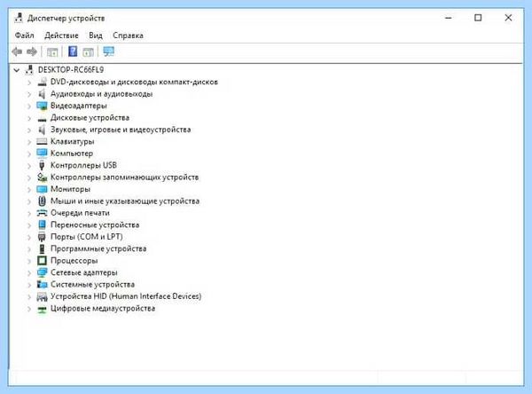Expand the Процессоры category arrow
This screenshot has width=532, height=394.
(x=29, y=261)
